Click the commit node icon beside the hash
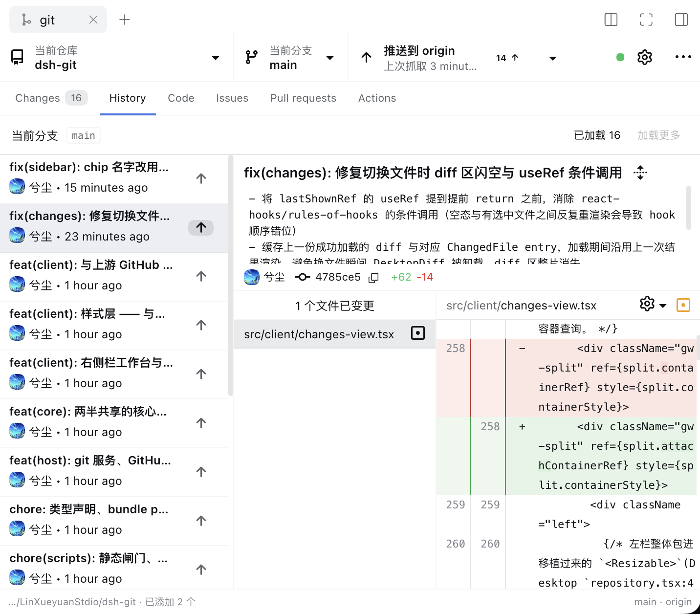Screen dimensions: 700x614 coord(303,277)
